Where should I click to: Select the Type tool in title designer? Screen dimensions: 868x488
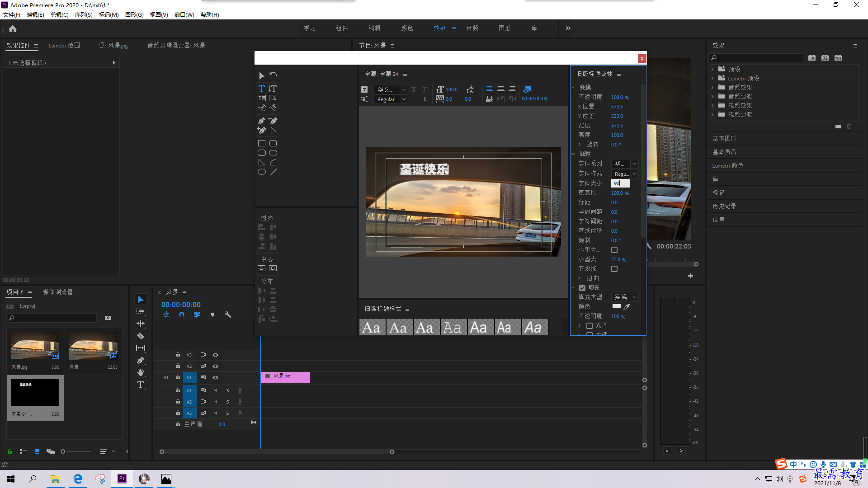point(261,89)
